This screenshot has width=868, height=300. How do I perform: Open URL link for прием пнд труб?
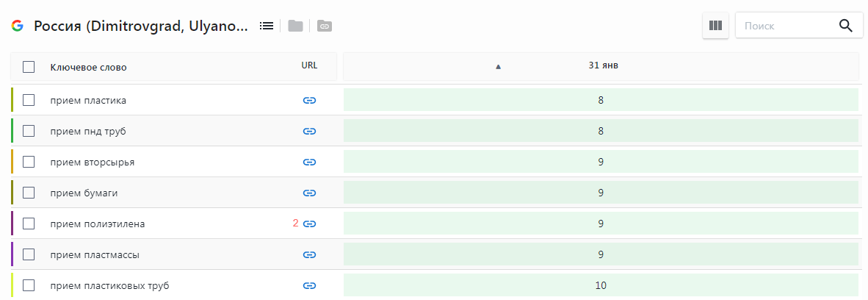coord(309,131)
